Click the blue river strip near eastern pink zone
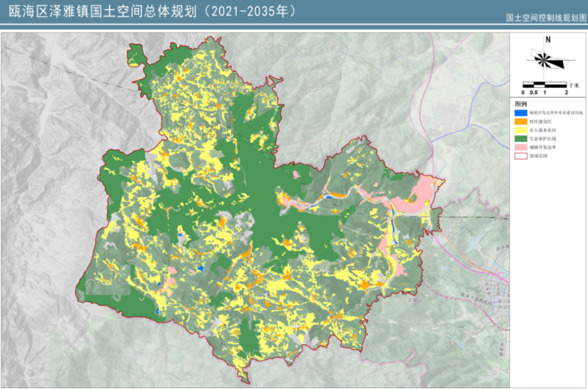Viewport: 588px width, 389px height. 392,223
